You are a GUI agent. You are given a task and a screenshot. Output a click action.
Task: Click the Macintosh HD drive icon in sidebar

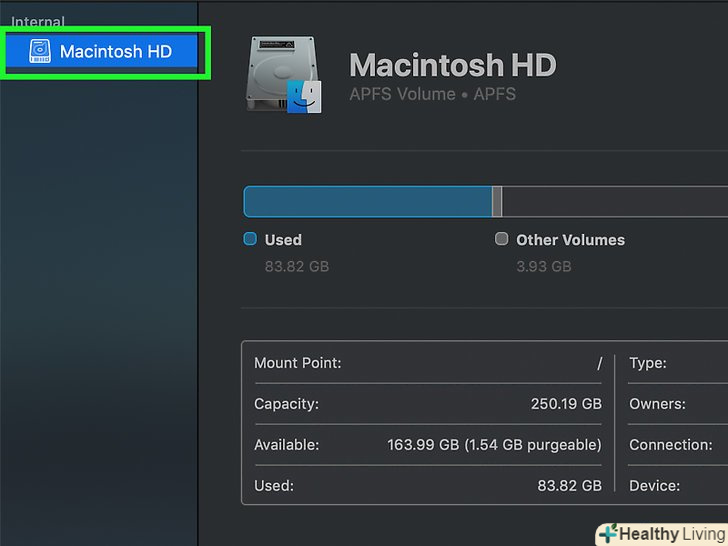point(39,51)
